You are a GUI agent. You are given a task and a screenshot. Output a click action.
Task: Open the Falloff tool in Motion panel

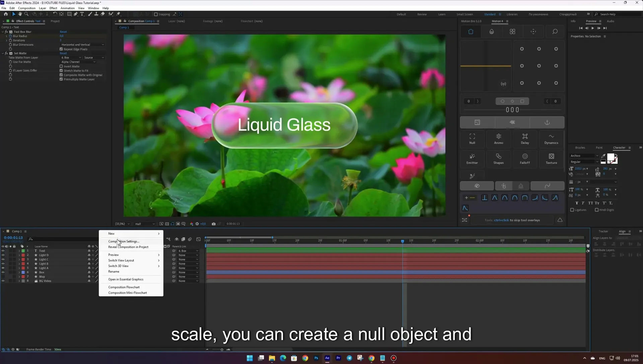pyautogui.click(x=525, y=159)
